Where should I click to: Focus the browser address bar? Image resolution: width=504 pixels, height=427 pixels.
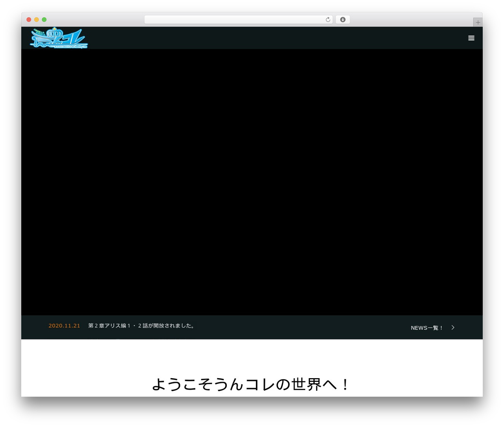click(238, 20)
